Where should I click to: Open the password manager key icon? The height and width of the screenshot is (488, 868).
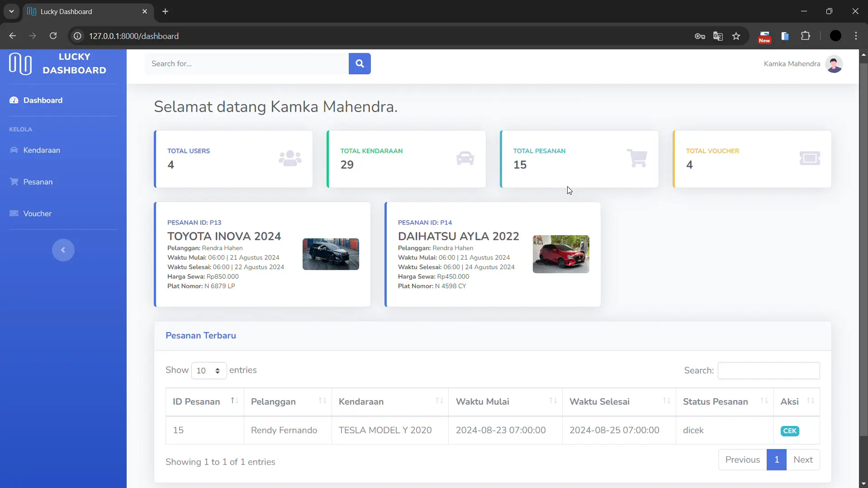tap(700, 36)
